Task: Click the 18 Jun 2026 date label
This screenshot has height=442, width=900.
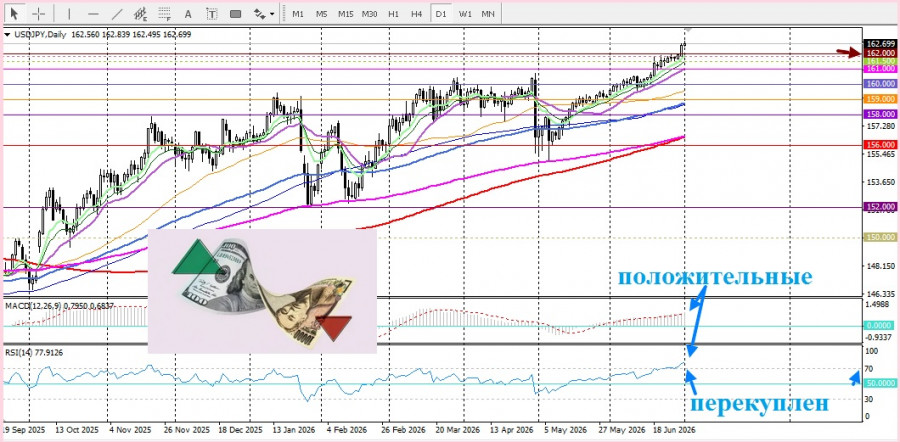Action: click(673, 429)
